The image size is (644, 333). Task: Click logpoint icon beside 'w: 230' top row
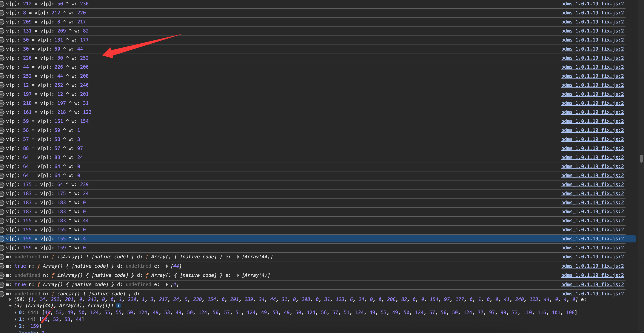pos(2,4)
